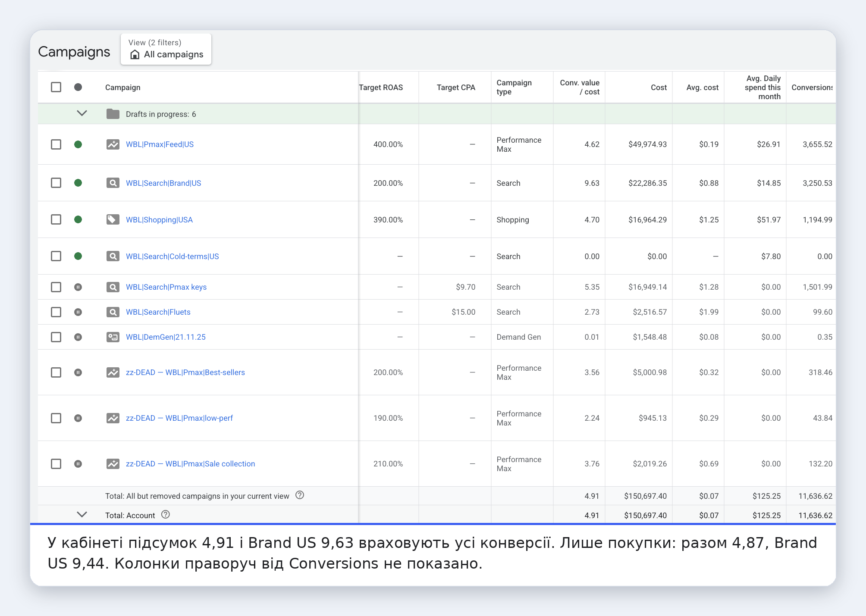Viewport: 866px width, 616px height.
Task: Click Search campaign icon for WBL|Search|Brand|US
Action: [x=113, y=183]
